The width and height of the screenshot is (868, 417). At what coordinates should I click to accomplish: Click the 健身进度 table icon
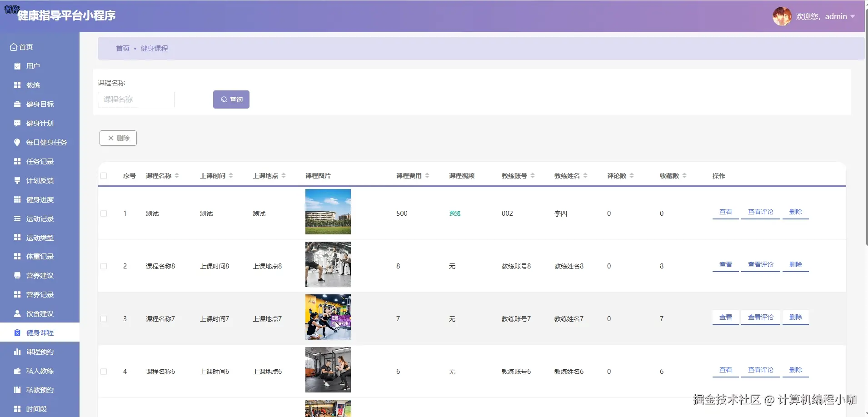coord(17,200)
